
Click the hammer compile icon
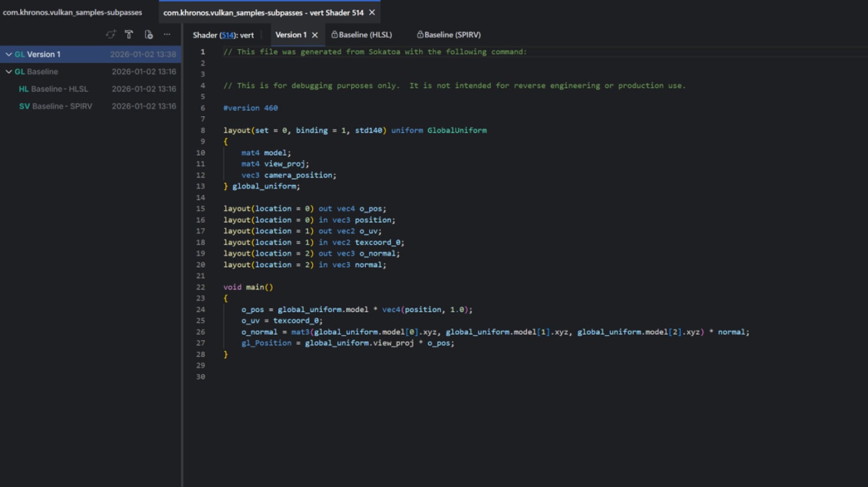(x=129, y=34)
